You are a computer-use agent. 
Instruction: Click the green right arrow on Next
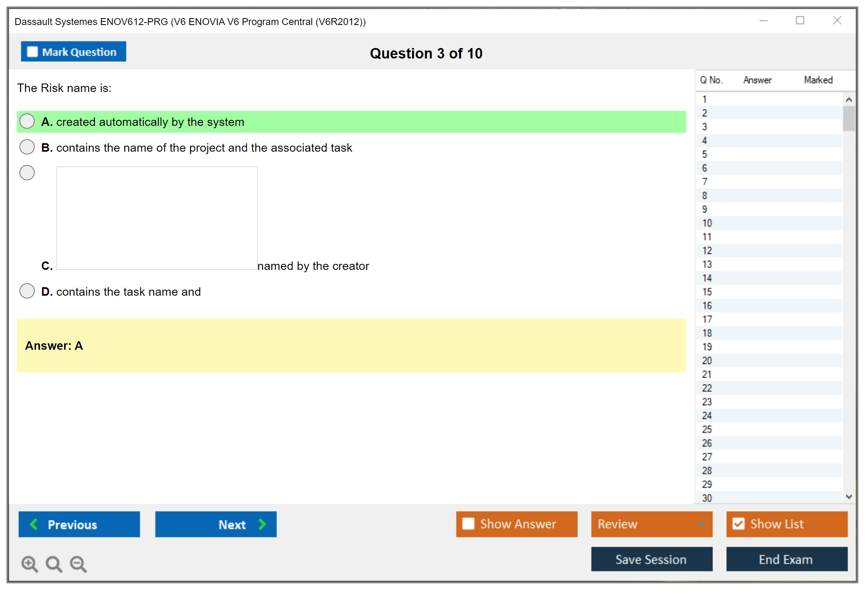(x=262, y=524)
